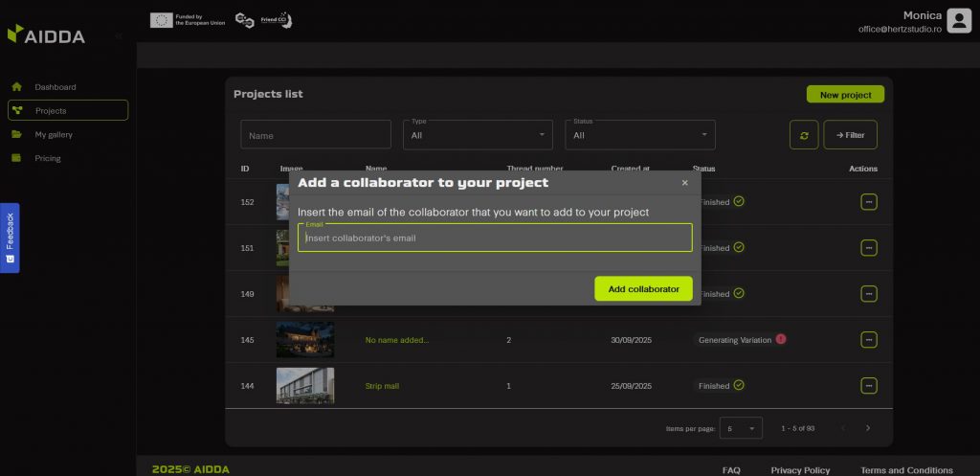Screen dimensions: 980x476
Task: Click the refresh projects list icon
Action: click(x=804, y=135)
